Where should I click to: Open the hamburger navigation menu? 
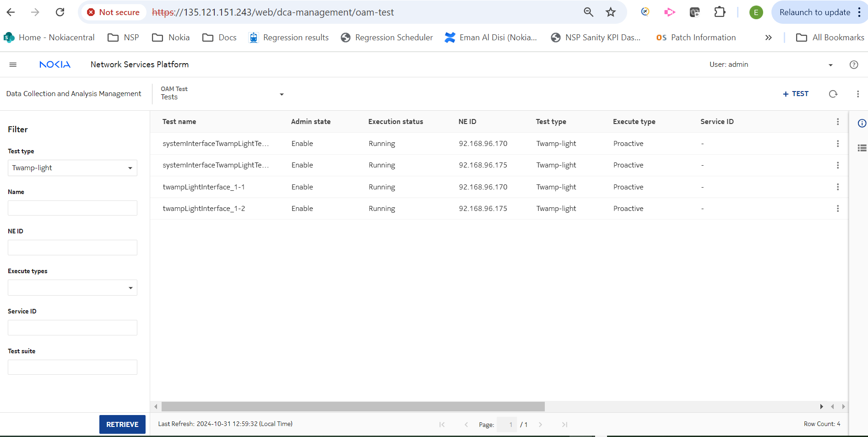[13, 65]
